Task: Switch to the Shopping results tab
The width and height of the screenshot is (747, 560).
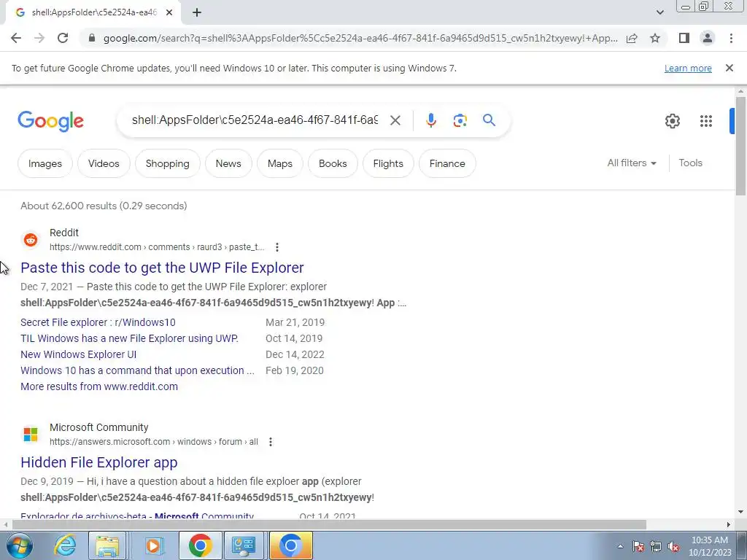Action: 167,163
